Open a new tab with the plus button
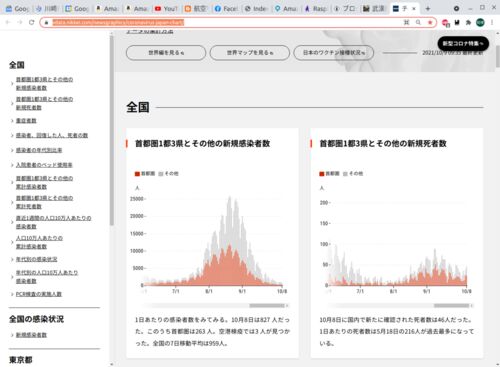The image size is (500, 367). click(428, 9)
